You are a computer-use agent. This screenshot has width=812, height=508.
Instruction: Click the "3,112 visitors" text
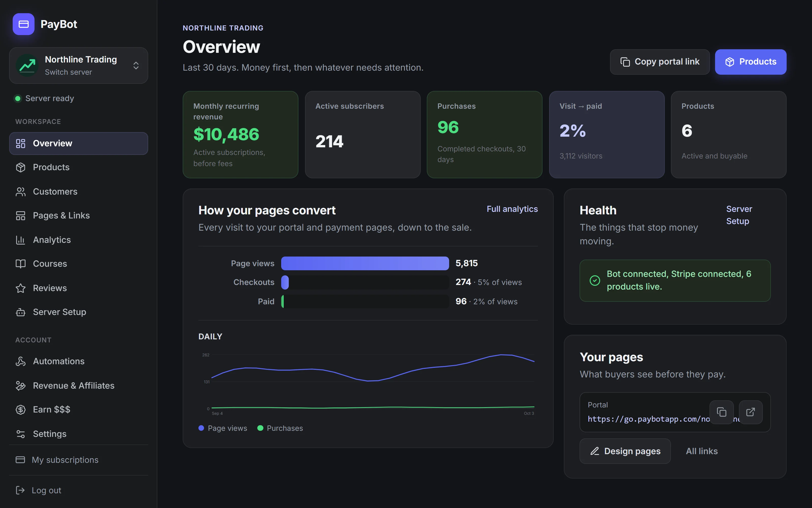click(x=581, y=156)
